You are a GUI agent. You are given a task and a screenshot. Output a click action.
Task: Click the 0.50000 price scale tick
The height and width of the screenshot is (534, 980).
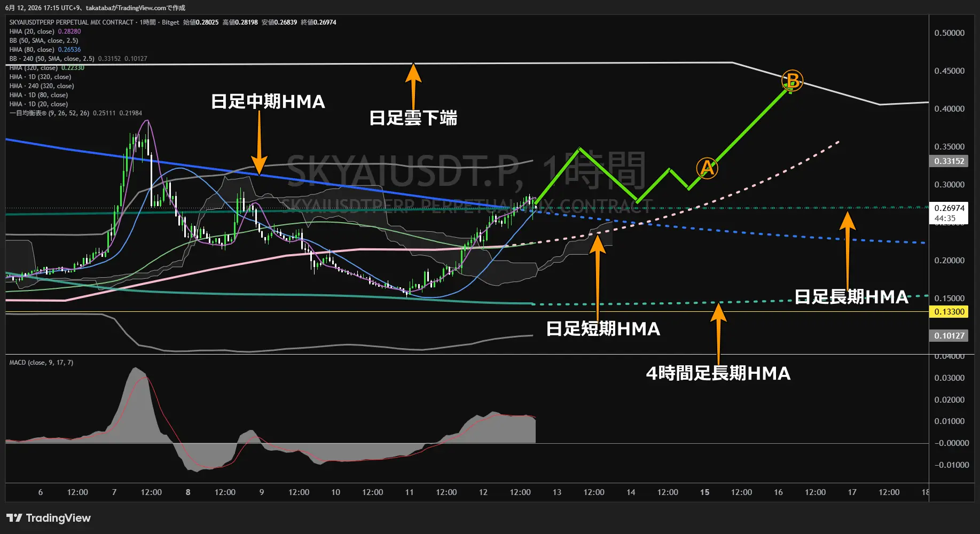click(949, 33)
